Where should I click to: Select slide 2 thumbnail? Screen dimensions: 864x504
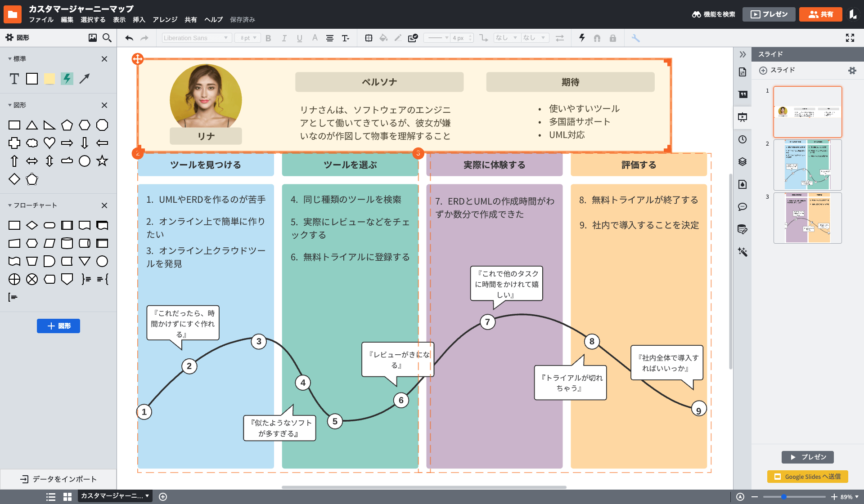point(807,165)
